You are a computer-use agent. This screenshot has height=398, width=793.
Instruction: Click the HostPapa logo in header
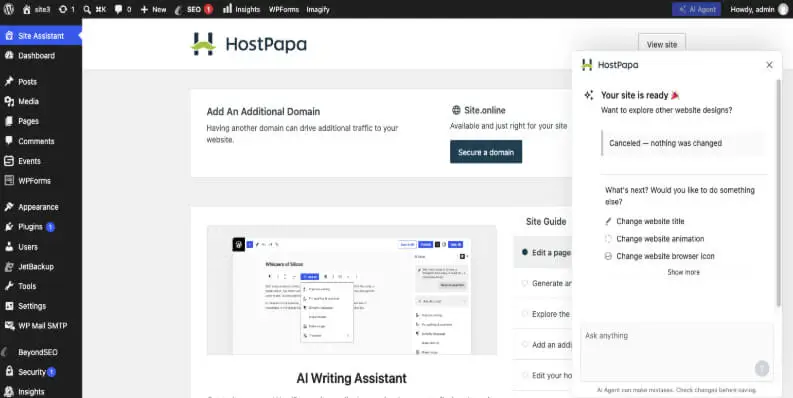click(249, 44)
